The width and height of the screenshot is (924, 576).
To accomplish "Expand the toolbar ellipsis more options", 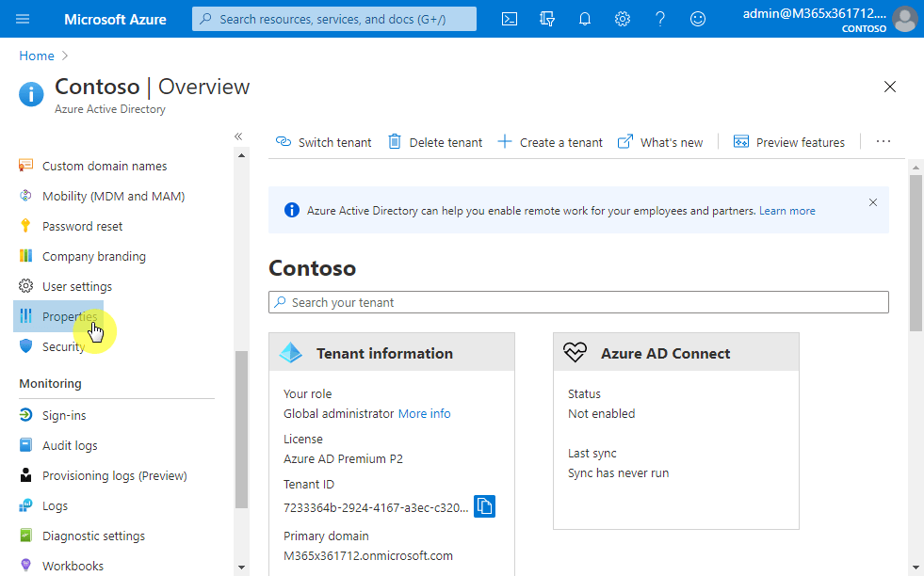I will pos(883,142).
